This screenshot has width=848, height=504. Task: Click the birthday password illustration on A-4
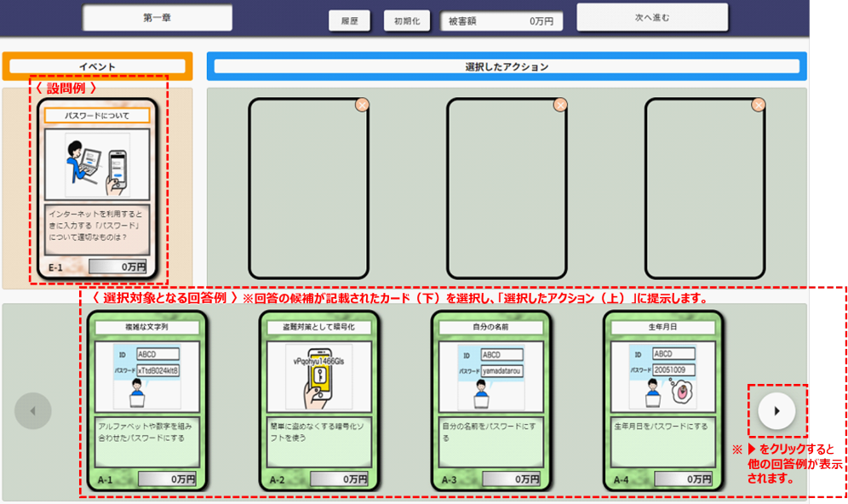[663, 377]
